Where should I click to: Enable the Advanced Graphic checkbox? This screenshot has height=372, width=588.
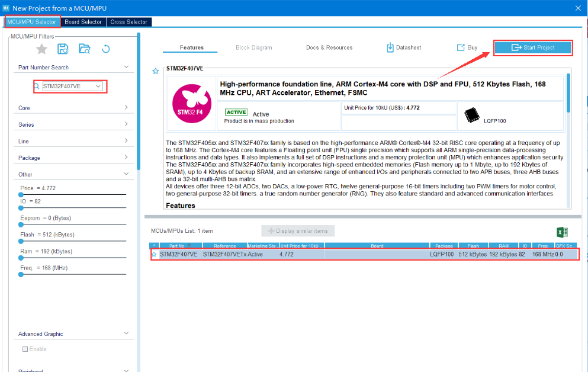coord(25,349)
